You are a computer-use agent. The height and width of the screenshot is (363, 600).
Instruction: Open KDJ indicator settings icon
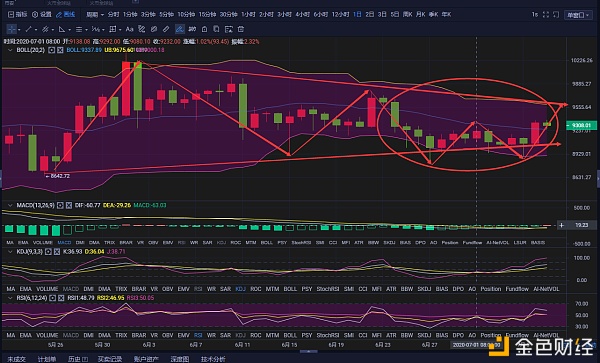(x=48, y=252)
